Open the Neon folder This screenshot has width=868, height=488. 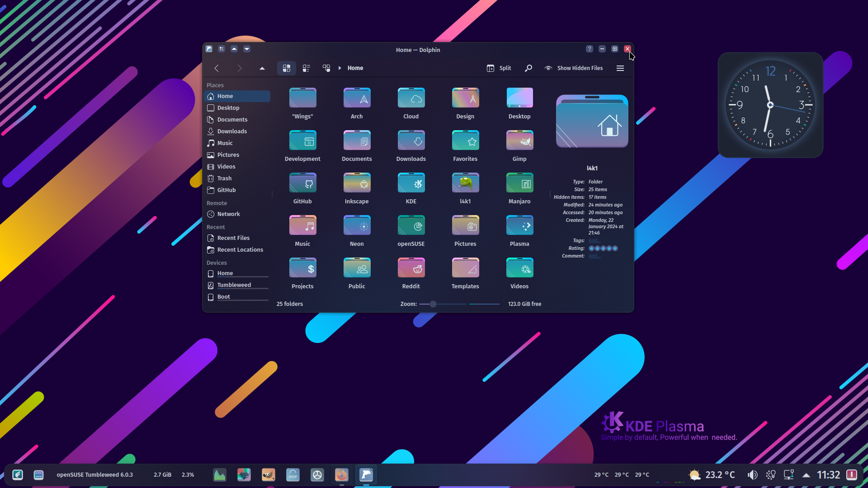click(x=357, y=231)
